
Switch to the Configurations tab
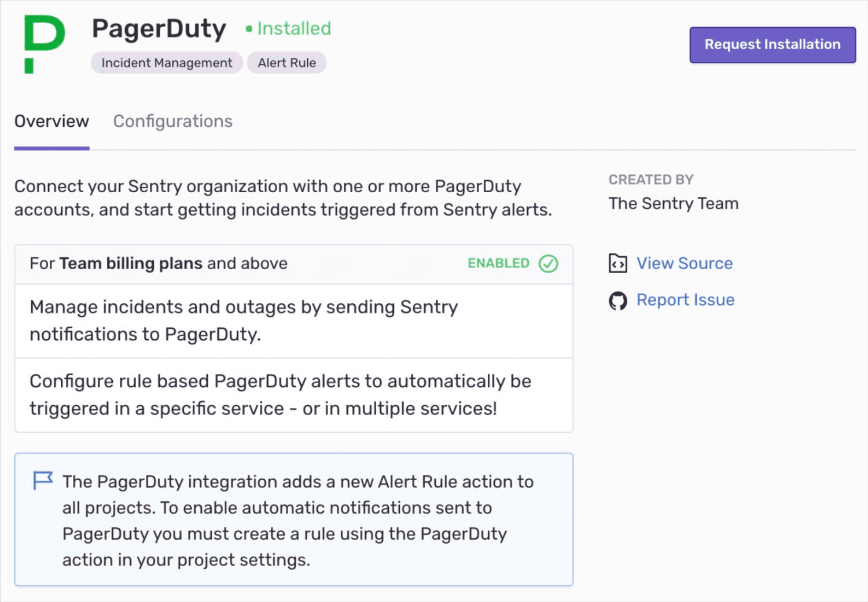tap(172, 121)
